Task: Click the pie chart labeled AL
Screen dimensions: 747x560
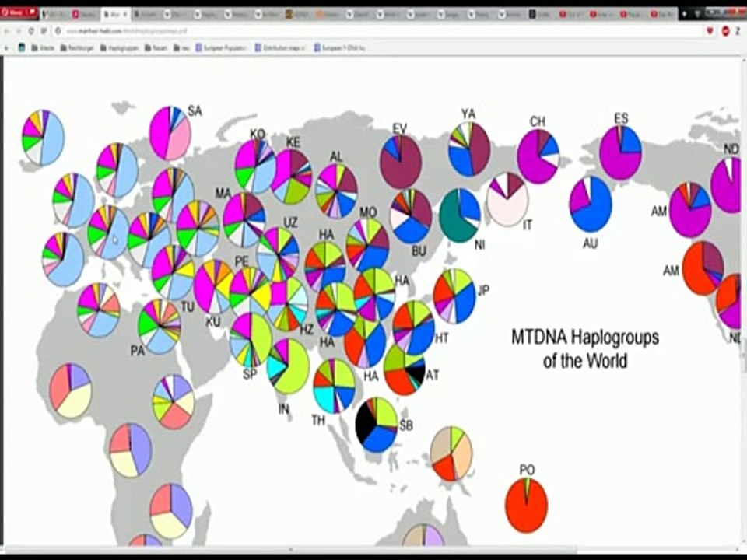Action: coord(336,191)
